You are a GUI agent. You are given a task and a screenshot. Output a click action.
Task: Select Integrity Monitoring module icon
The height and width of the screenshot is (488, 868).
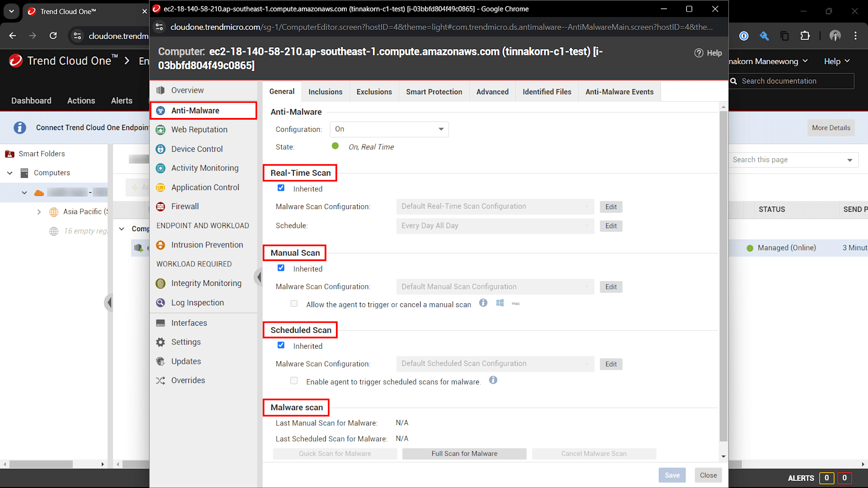click(161, 283)
